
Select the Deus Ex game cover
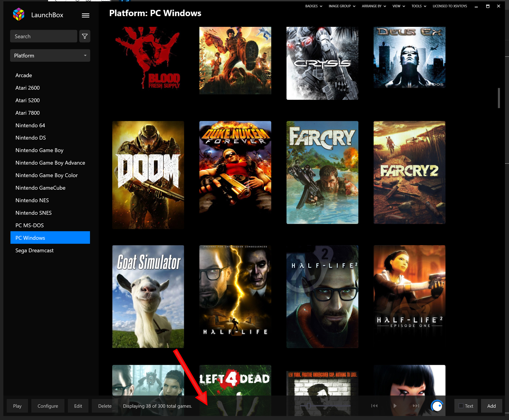pyautogui.click(x=409, y=57)
